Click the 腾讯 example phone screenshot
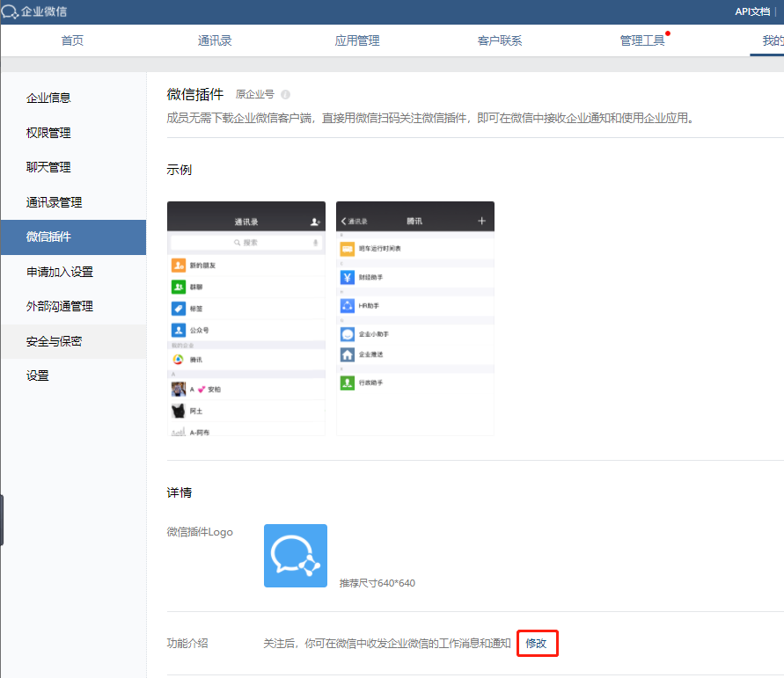 415,318
